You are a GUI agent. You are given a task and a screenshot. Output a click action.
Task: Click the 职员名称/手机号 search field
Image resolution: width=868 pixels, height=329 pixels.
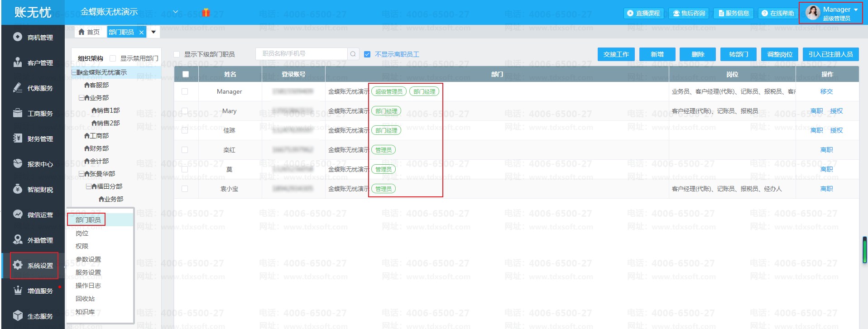coord(301,54)
